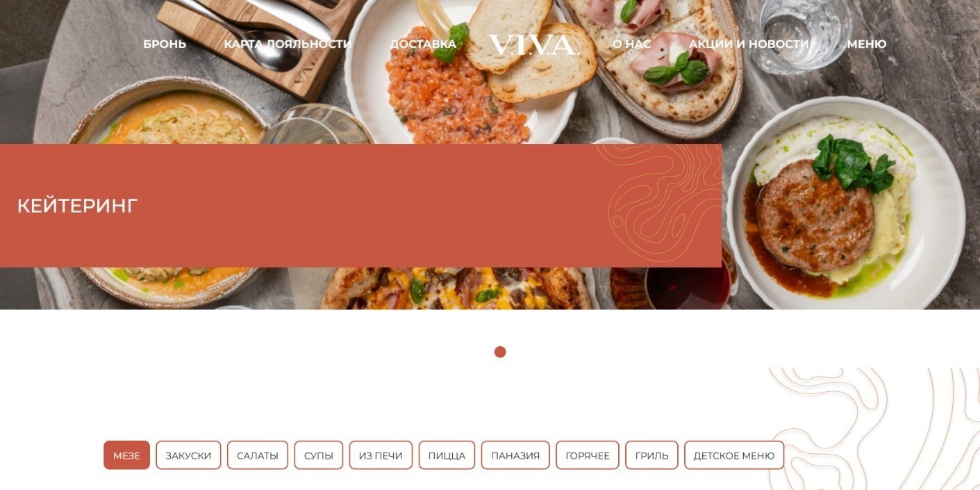Show the Детское меню category

(734, 455)
